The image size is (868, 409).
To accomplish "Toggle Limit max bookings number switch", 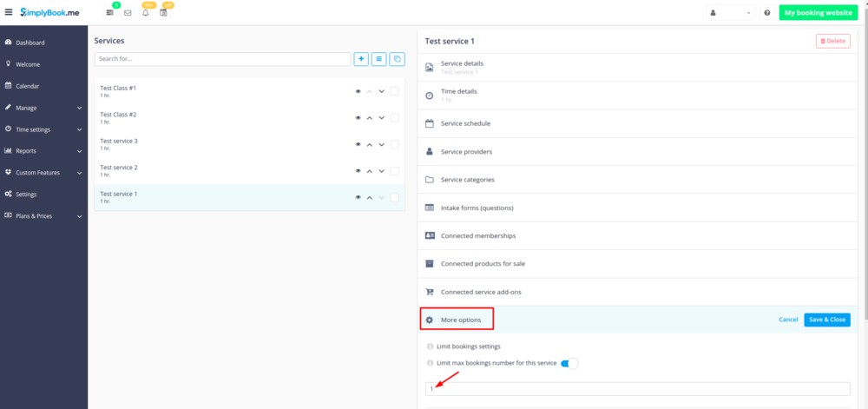I will pyautogui.click(x=569, y=363).
